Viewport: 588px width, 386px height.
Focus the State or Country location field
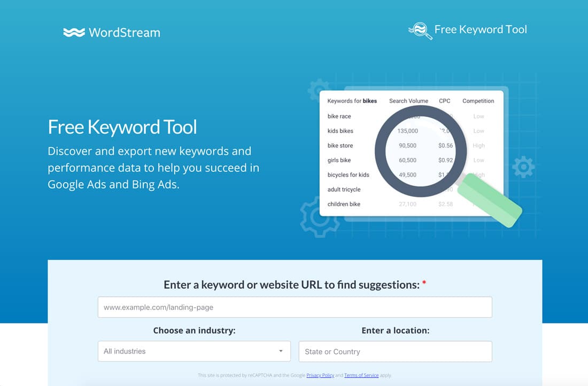click(x=395, y=351)
